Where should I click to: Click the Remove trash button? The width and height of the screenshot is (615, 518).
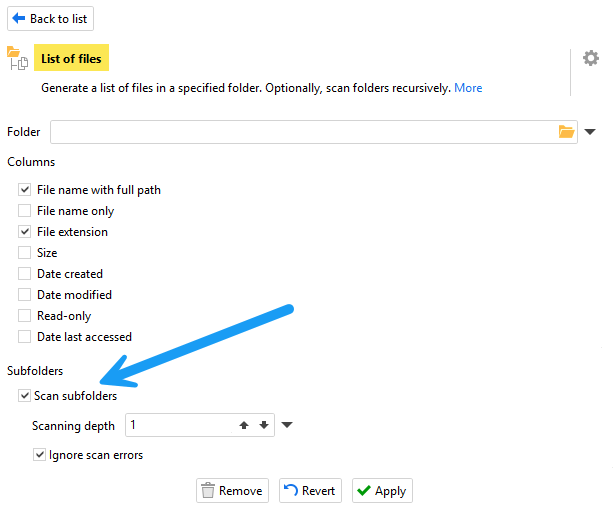point(232,490)
